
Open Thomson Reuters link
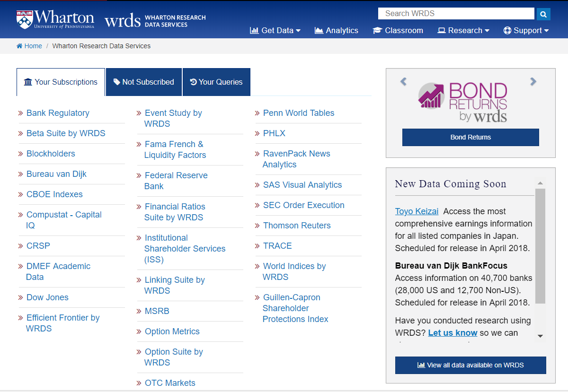point(297,226)
